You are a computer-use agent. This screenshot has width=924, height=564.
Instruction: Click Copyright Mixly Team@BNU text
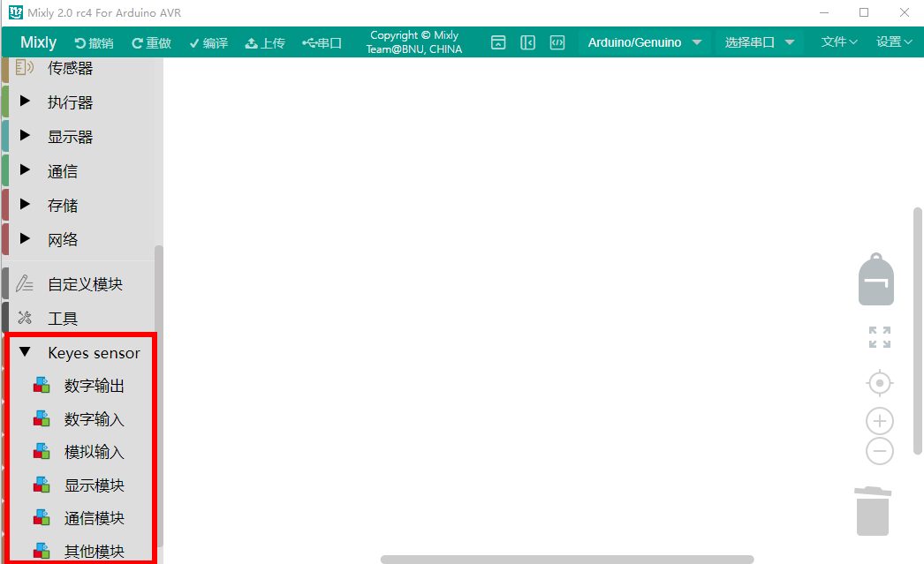[x=414, y=42]
